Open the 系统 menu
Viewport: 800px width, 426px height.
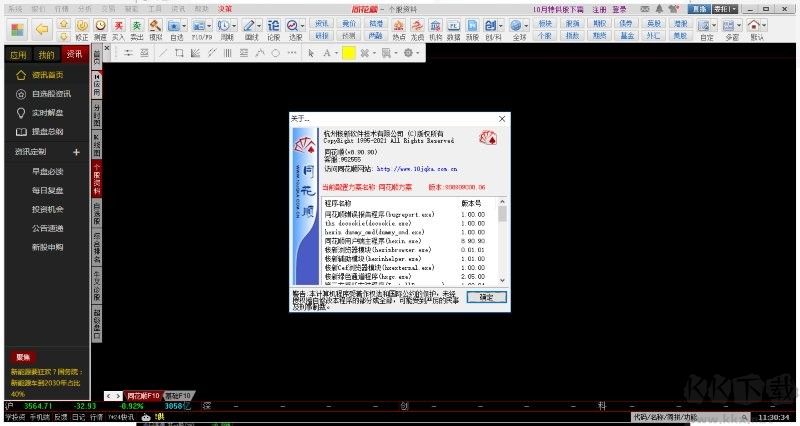[x=16, y=9]
